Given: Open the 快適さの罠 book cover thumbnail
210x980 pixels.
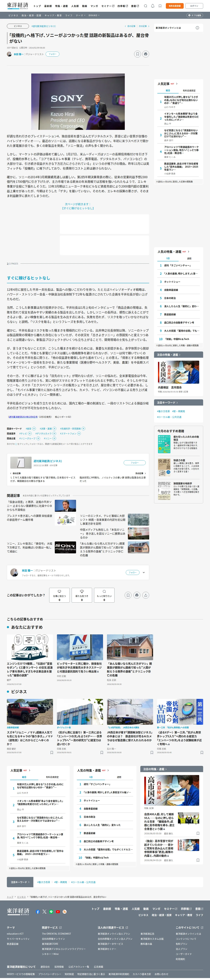Looking at the screenshot, I should click(x=164, y=468).
